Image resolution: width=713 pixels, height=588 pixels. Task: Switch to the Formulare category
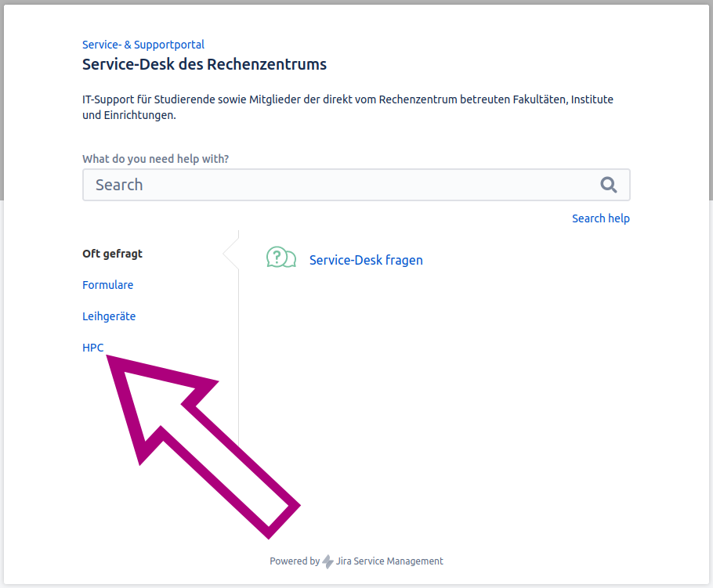tap(107, 285)
